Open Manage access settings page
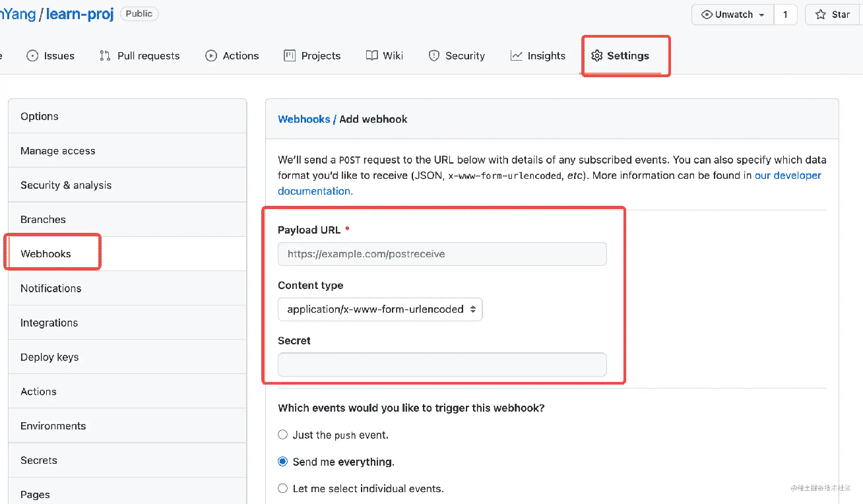The image size is (863, 504). point(57,151)
